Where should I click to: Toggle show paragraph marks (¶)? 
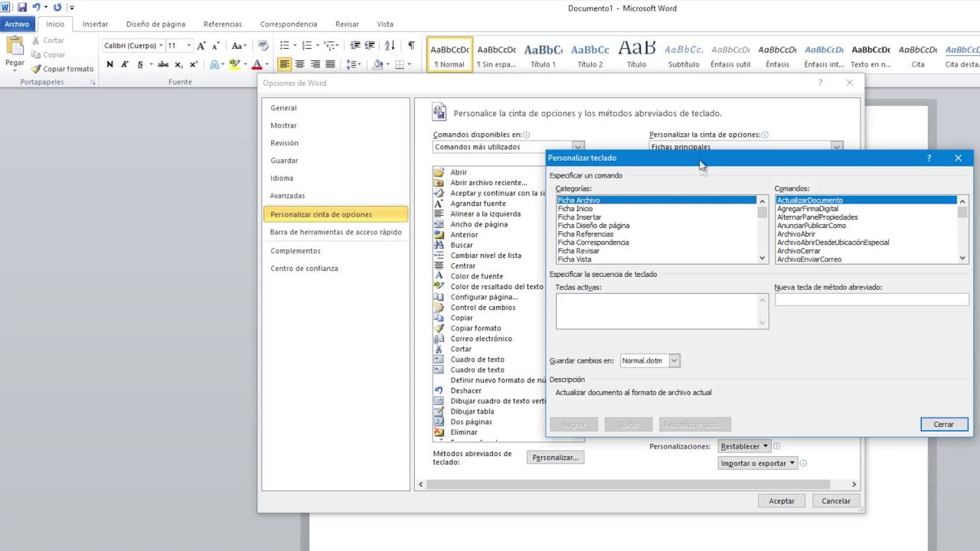pyautogui.click(x=411, y=46)
